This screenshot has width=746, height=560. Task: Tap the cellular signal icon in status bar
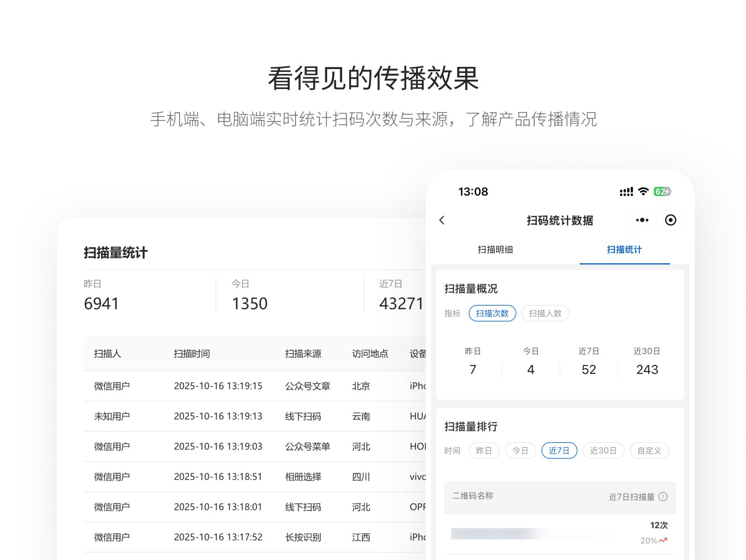(626, 191)
